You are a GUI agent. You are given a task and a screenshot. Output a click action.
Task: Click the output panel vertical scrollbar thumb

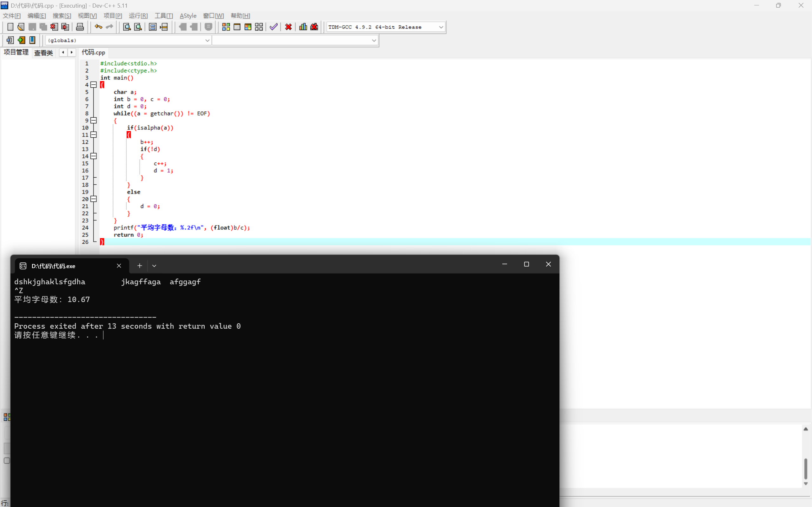pyautogui.click(x=806, y=468)
